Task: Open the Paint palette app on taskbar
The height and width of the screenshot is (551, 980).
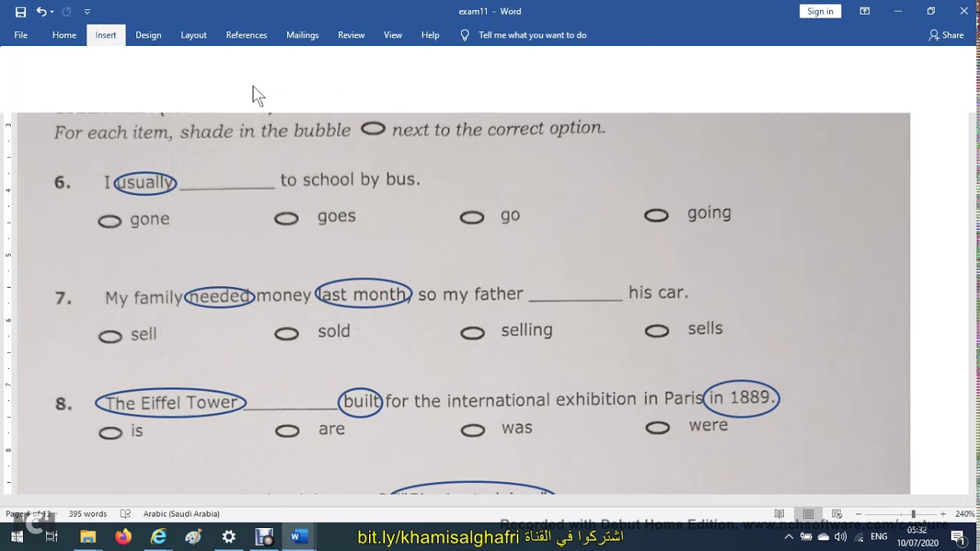Action: [x=194, y=536]
